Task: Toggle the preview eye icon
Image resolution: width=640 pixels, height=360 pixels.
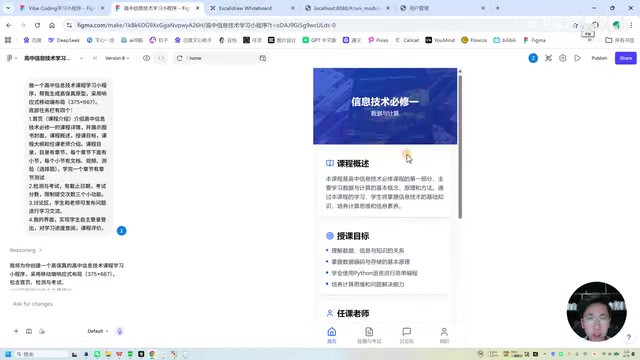Action: 147,58
